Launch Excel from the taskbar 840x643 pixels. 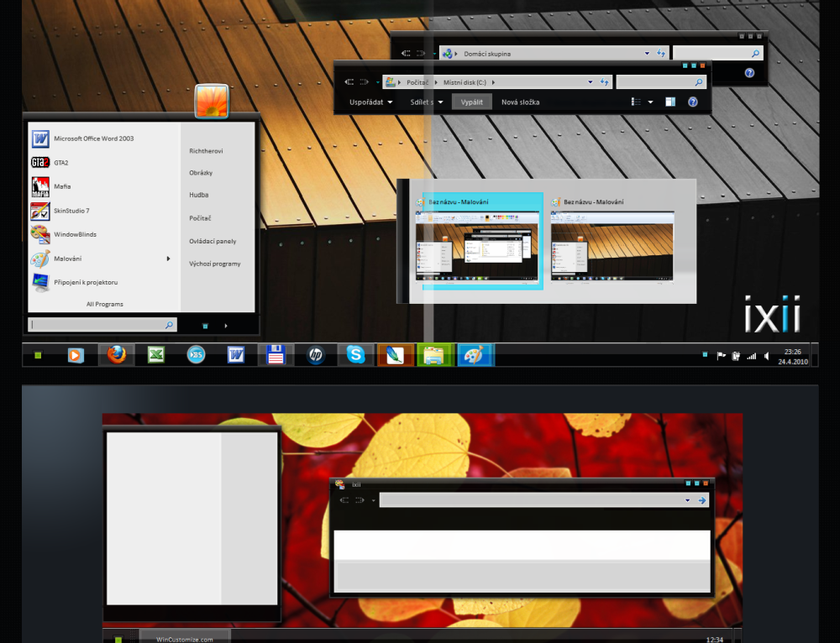tap(155, 355)
